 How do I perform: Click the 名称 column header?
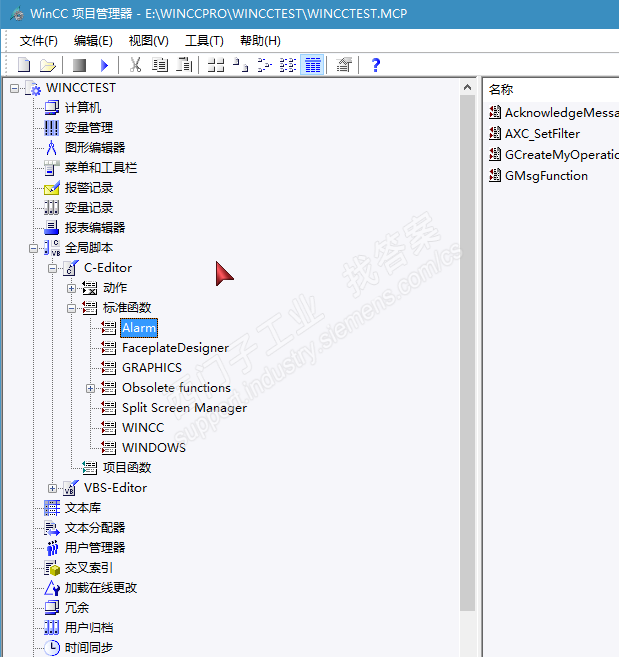click(x=501, y=89)
